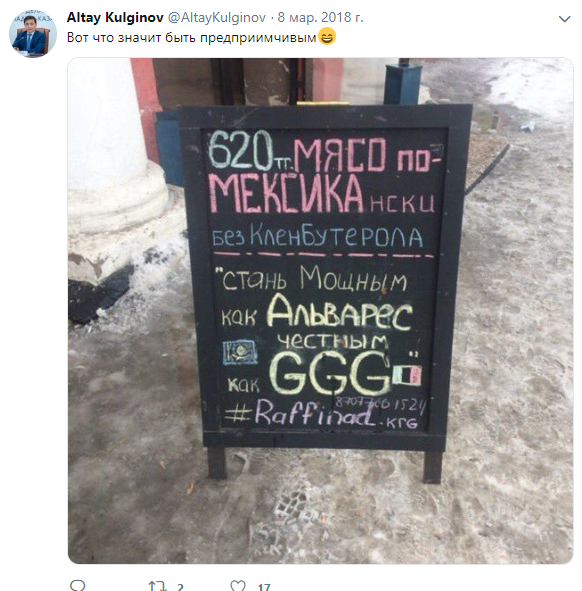This screenshot has width=582, height=591.
Task: Click the tweet text about предприимчивым
Action: (191, 37)
